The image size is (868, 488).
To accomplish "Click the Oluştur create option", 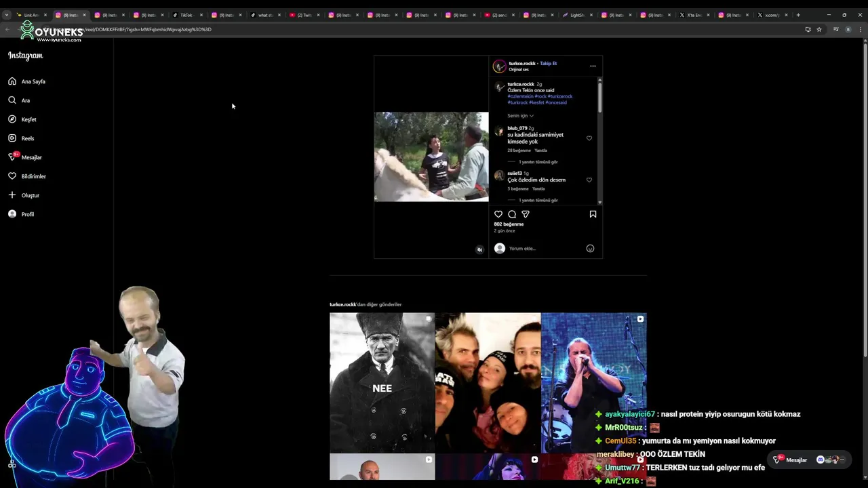I will coord(24,195).
